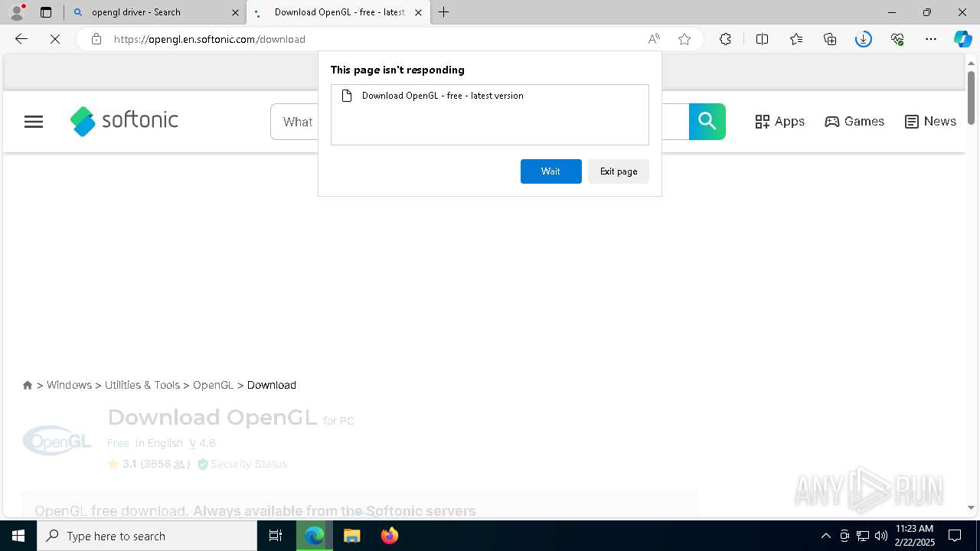Enable Read aloud for this page
Viewport: 980px width, 551px height.
(x=654, y=39)
